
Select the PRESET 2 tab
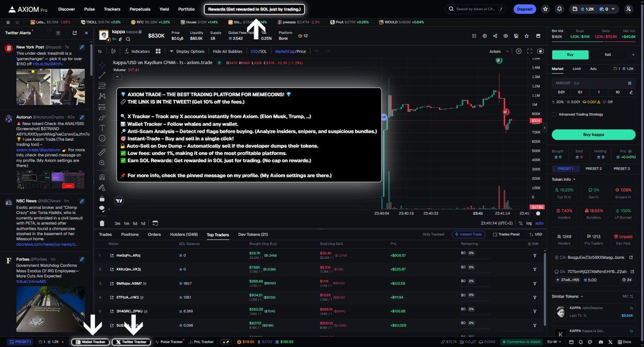point(593,169)
